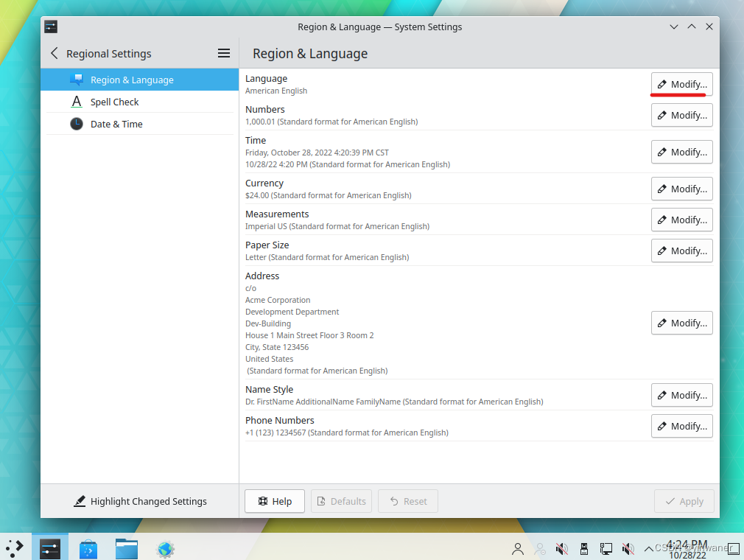Click the Help button
The image size is (744, 560).
tap(275, 501)
